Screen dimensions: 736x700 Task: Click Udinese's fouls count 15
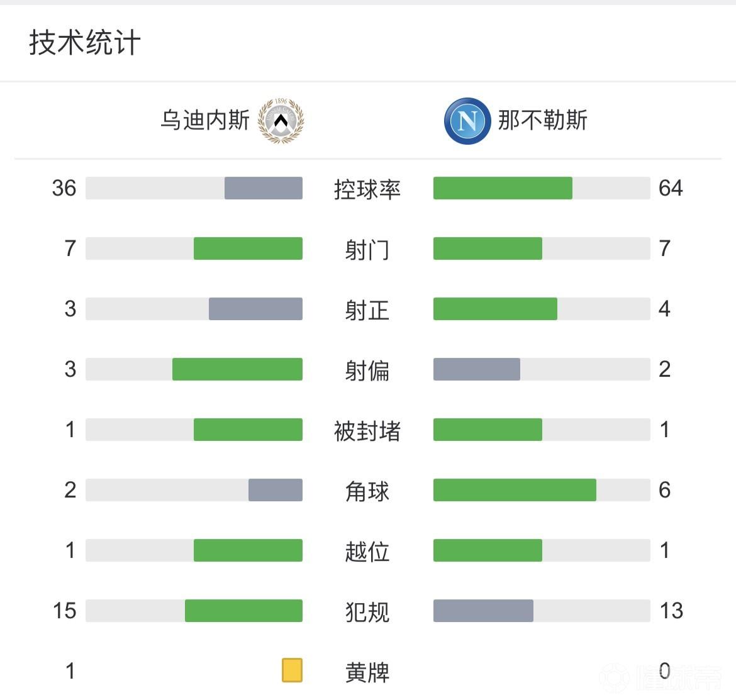(x=64, y=611)
